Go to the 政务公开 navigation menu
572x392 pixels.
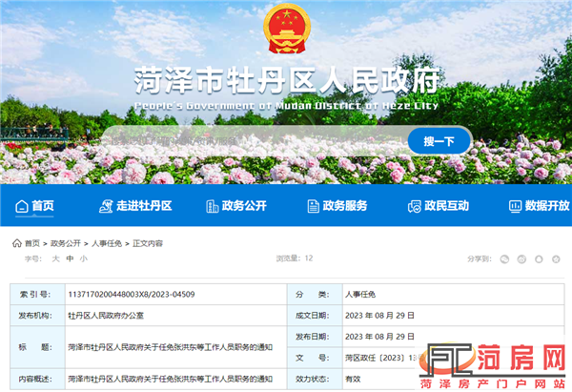pyautogui.click(x=236, y=206)
